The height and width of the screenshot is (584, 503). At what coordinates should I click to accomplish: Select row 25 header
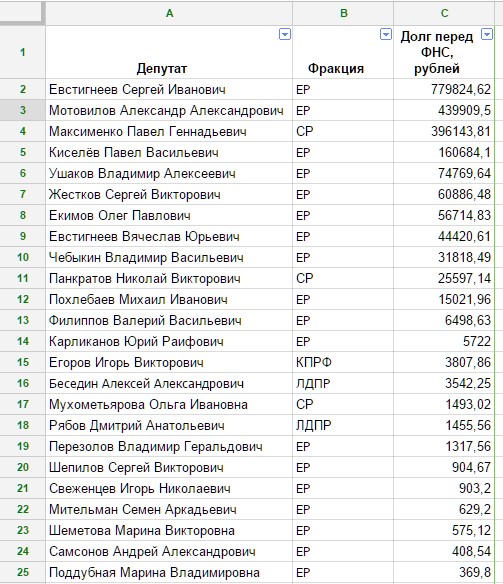point(23,572)
